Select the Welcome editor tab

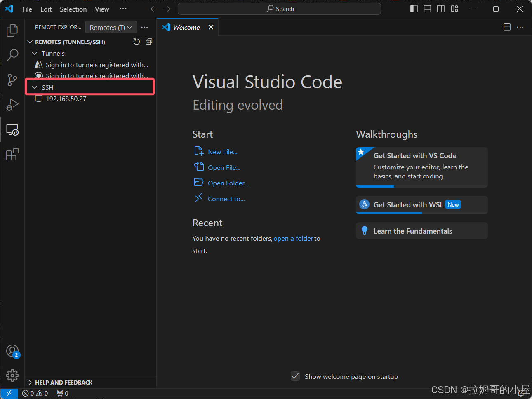coord(186,27)
